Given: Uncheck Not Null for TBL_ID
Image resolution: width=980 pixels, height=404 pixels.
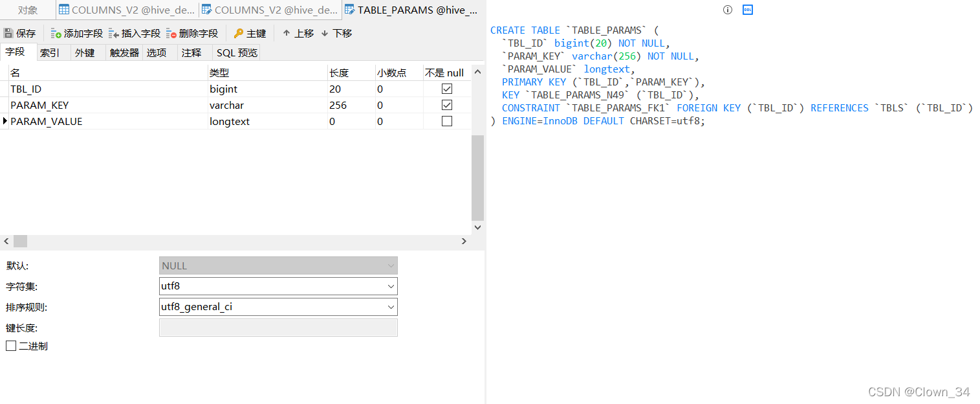Looking at the screenshot, I should click(x=446, y=89).
